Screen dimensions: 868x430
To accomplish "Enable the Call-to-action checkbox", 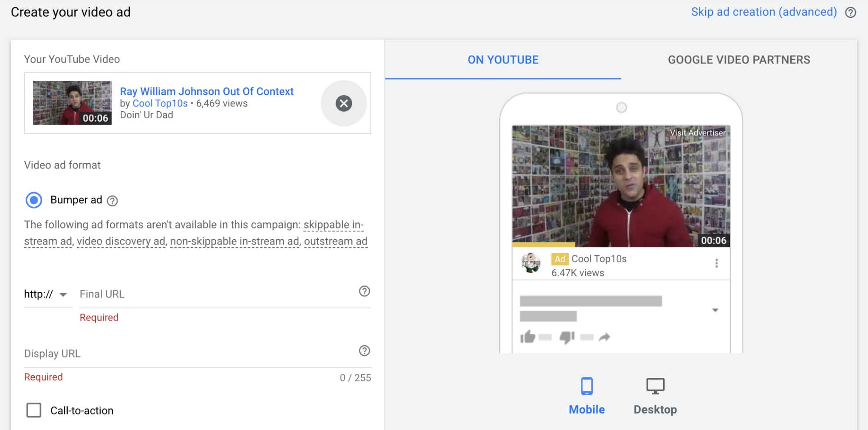I will [34, 410].
